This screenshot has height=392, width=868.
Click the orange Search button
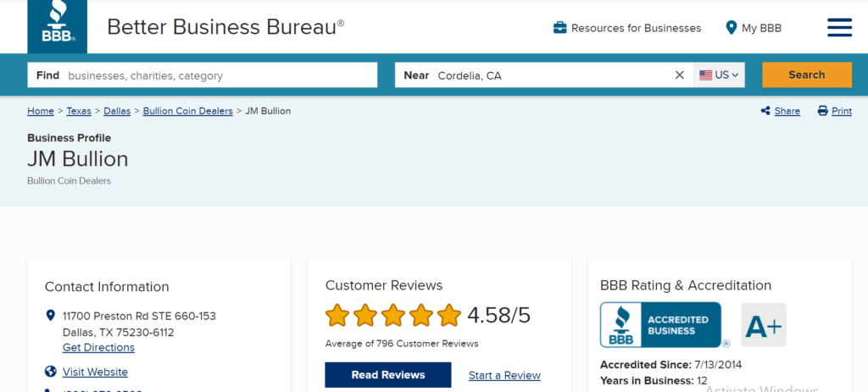point(807,75)
